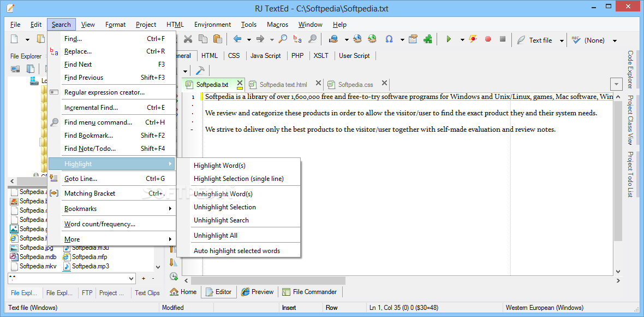Click the minus button beside filter box
Viewport: 644px width, 317px height.
tap(153, 278)
